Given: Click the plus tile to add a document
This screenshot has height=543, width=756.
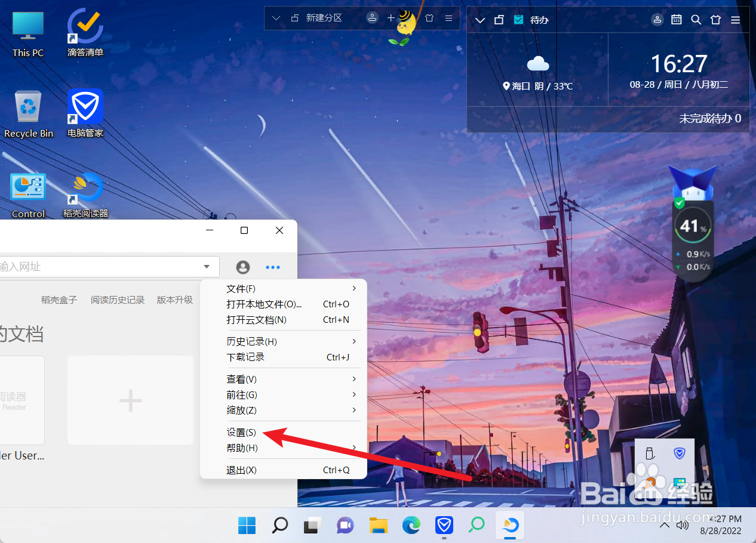Looking at the screenshot, I should pos(130,400).
